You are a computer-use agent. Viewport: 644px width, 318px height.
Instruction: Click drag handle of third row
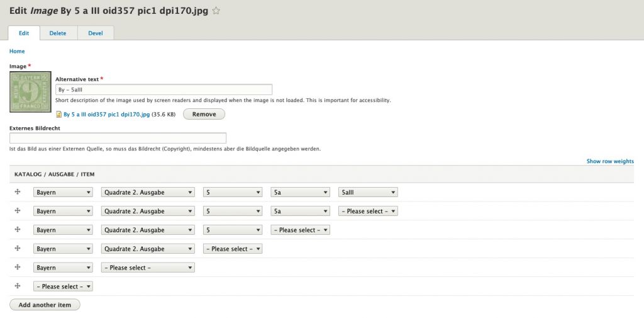(x=18, y=230)
